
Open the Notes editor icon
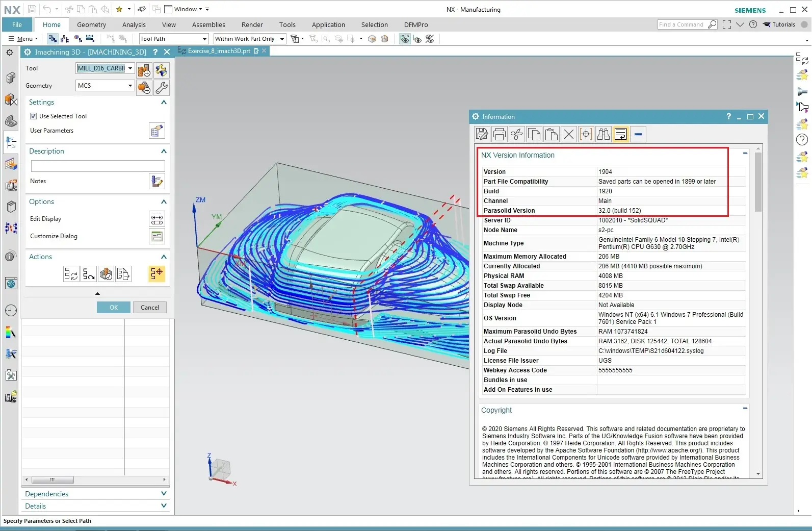pos(157,181)
